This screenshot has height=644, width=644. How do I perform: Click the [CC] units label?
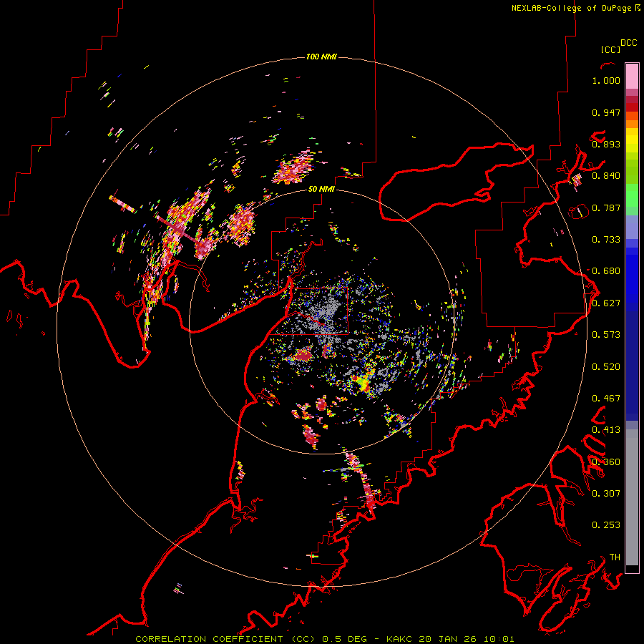610,49
